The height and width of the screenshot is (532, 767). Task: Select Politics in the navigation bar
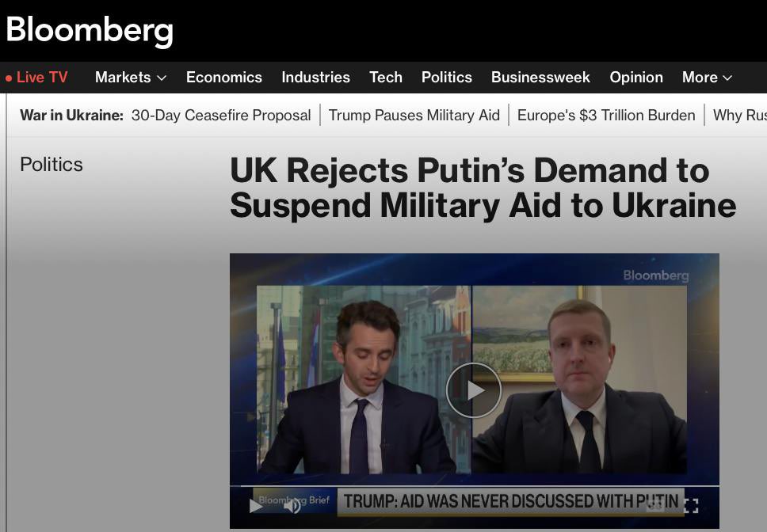[x=447, y=77]
